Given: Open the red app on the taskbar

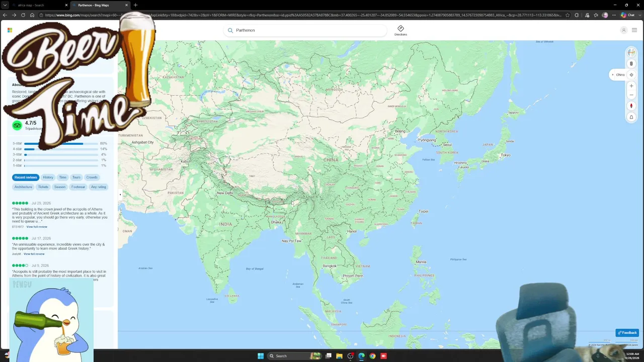Looking at the screenshot, I should (383, 356).
